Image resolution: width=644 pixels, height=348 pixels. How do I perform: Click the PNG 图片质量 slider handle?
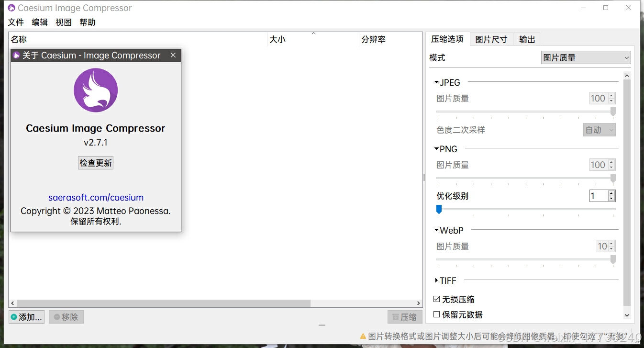(613, 178)
